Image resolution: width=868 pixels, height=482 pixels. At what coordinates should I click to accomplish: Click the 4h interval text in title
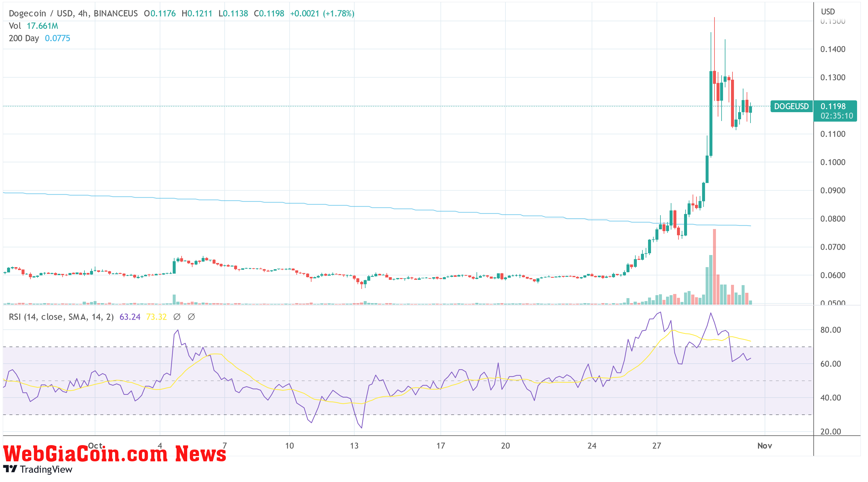pyautogui.click(x=83, y=14)
